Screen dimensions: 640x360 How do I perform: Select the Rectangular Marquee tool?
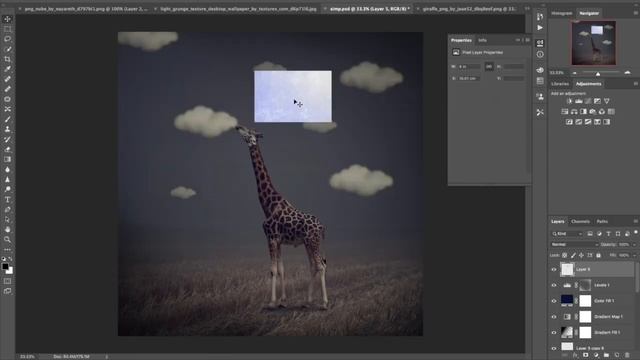tap(7, 29)
